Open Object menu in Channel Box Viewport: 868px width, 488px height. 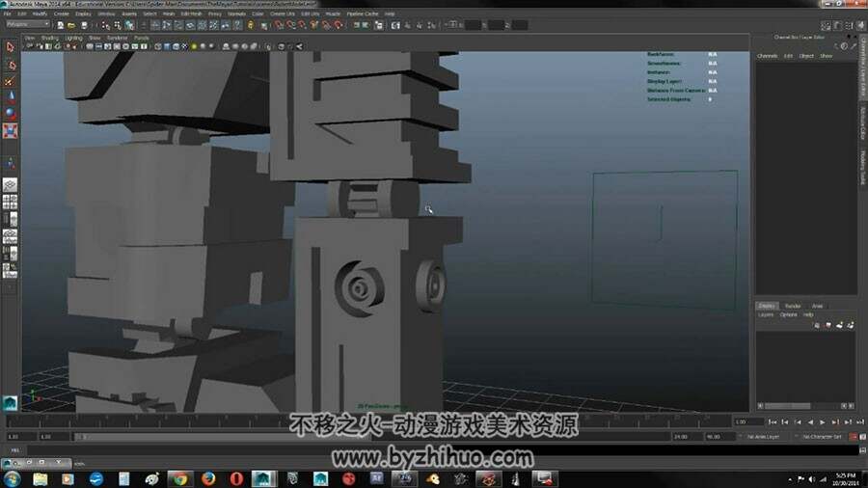(806, 56)
